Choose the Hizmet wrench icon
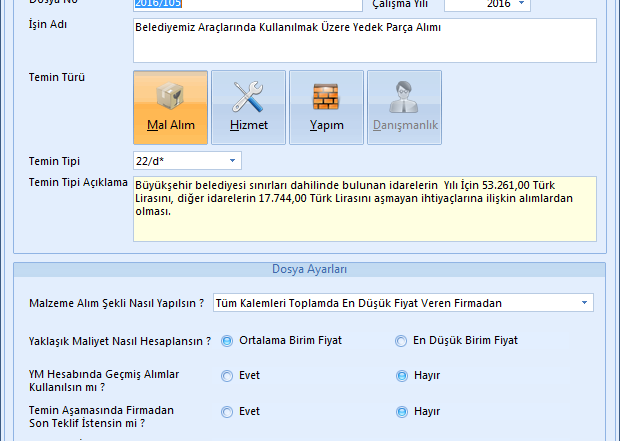620x441 pixels. tap(248, 107)
